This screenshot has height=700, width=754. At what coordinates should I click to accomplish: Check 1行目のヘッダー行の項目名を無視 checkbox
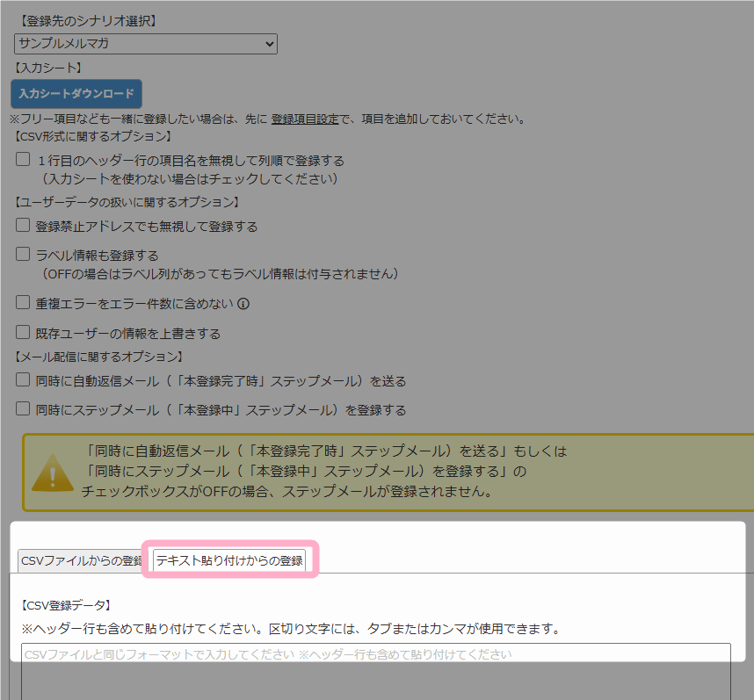[x=23, y=159]
